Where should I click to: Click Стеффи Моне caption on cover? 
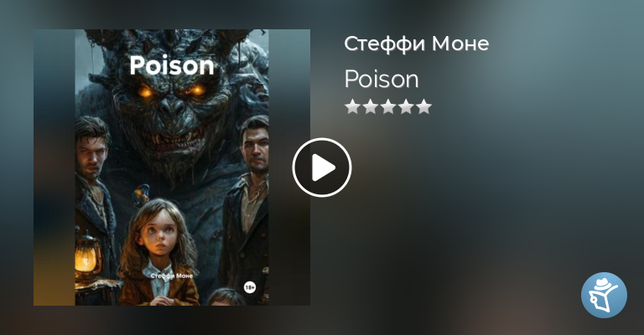point(172,276)
